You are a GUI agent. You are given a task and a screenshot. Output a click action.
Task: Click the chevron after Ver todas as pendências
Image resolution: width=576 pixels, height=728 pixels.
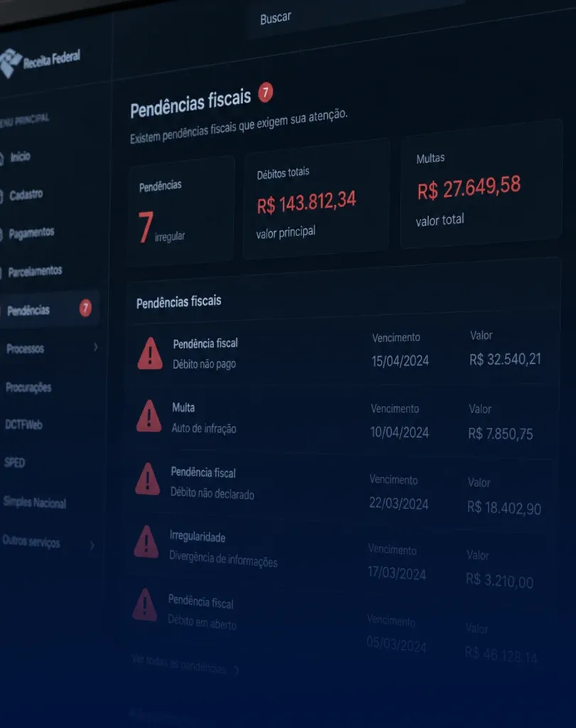click(x=236, y=670)
